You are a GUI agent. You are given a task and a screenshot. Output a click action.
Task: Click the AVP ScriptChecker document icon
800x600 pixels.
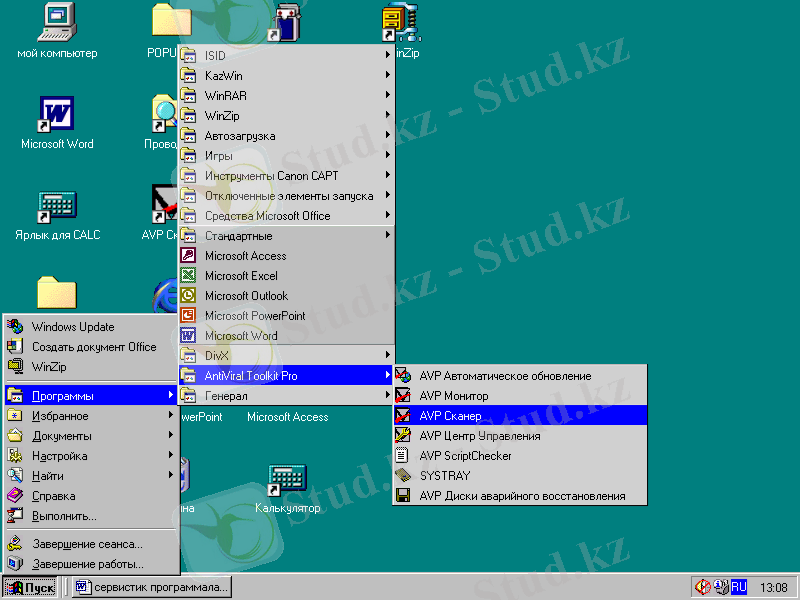coord(403,455)
